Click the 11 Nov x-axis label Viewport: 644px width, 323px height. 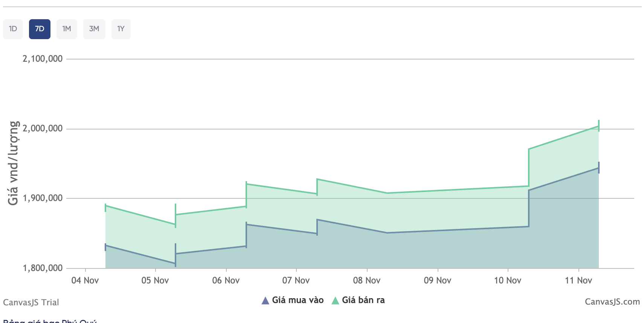tap(578, 280)
